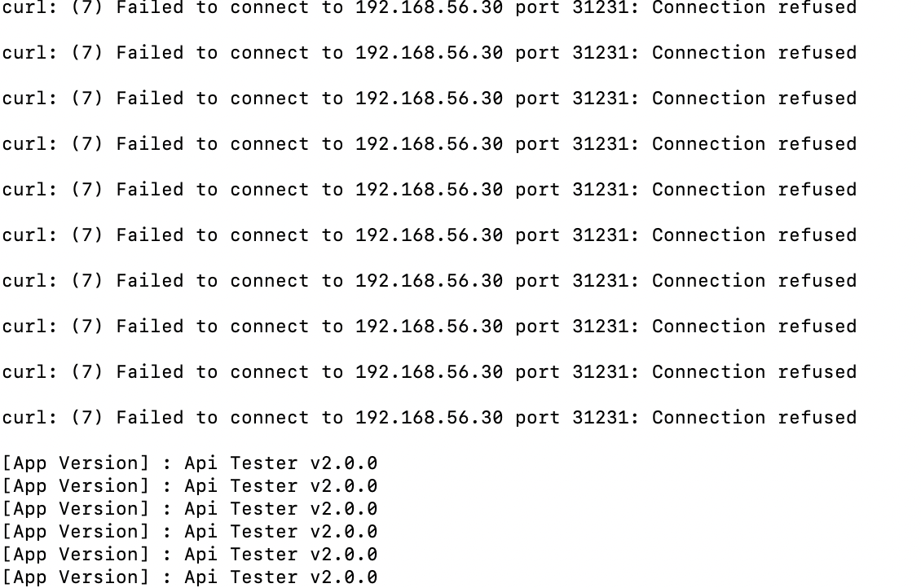Click the third curl error line from top

430,99
